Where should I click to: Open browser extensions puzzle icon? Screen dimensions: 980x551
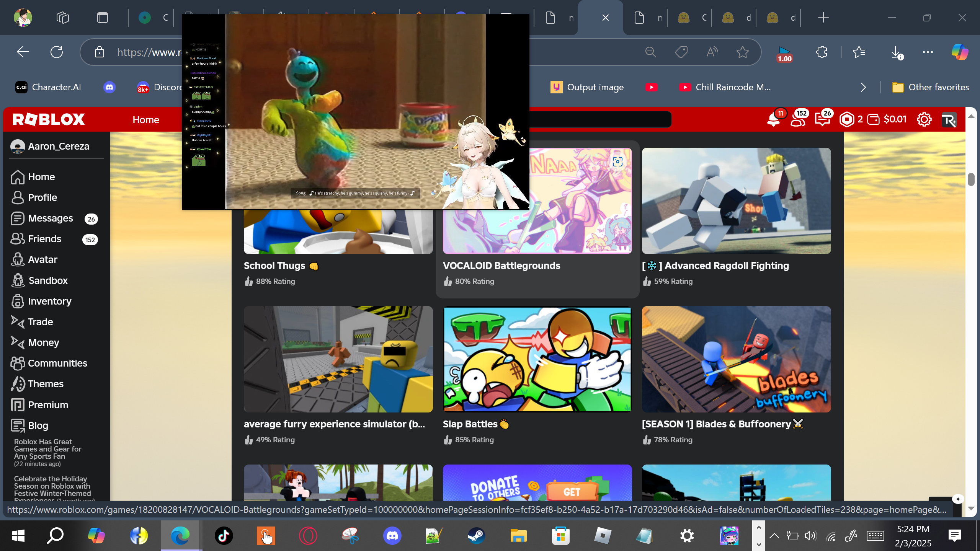coord(822,52)
